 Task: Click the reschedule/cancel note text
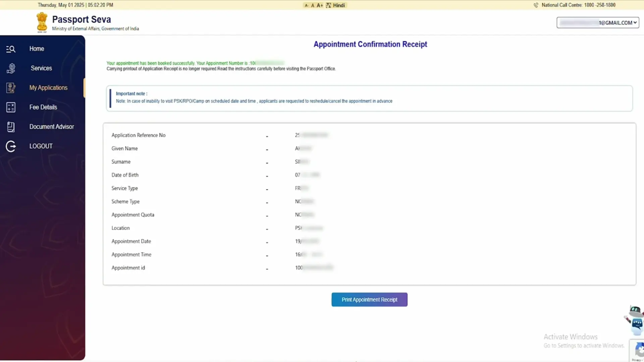click(x=254, y=101)
